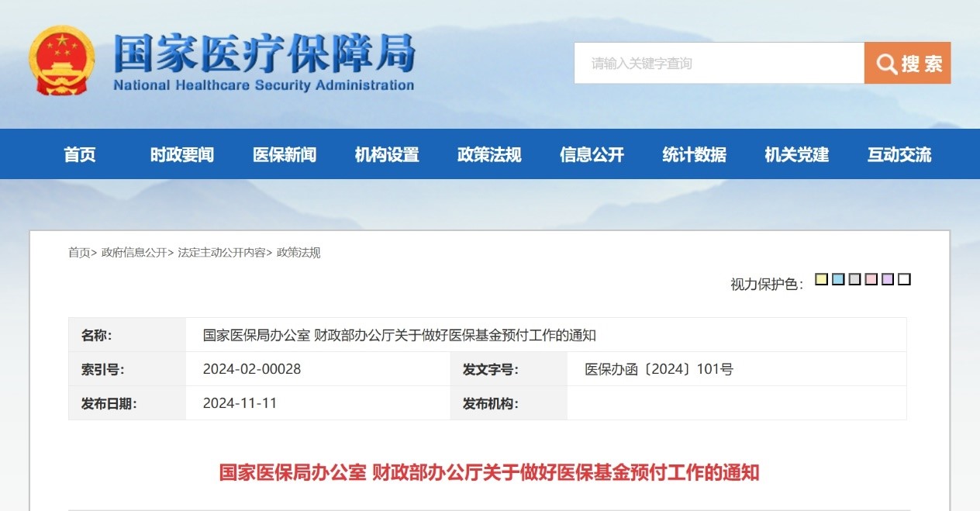Apply the pink eye-protection color swatch

(x=871, y=279)
